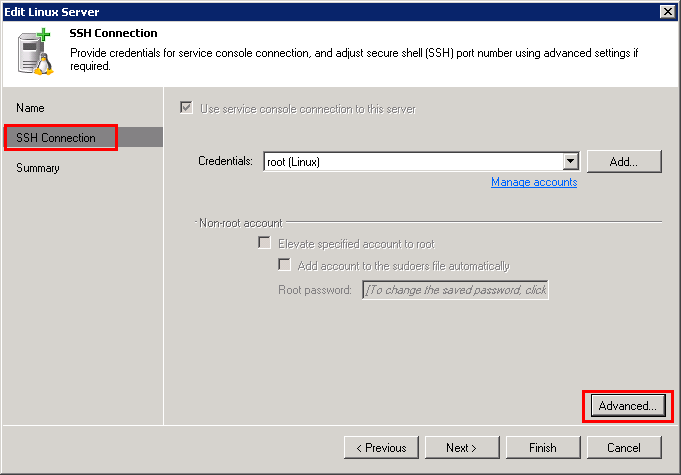Enable Elevate specified account to root

tap(265, 243)
